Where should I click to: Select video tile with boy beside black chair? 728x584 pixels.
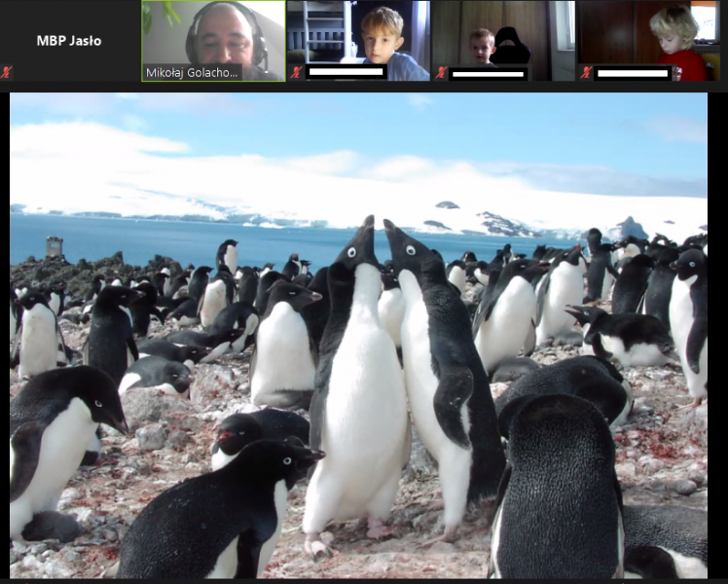pyautogui.click(x=504, y=41)
